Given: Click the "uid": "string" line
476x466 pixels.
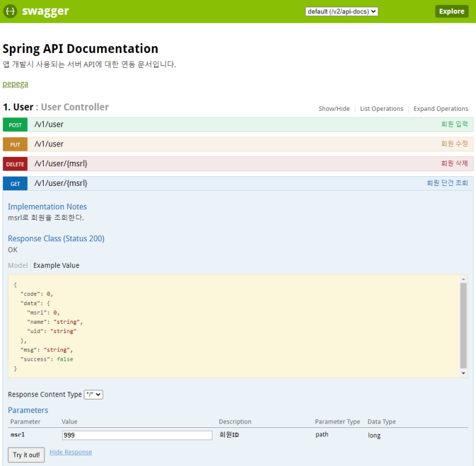Looking at the screenshot, I should [x=52, y=331].
